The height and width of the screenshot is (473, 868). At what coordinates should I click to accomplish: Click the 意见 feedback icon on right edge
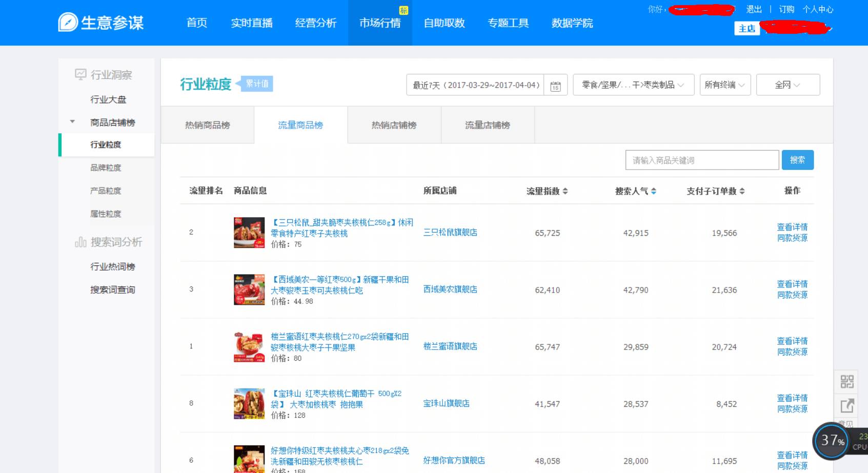(847, 424)
